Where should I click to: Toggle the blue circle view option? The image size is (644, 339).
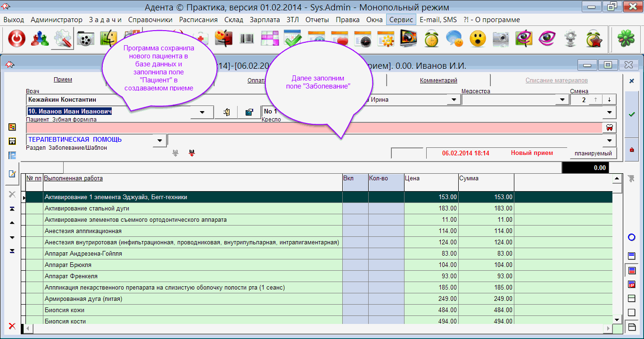tap(632, 237)
